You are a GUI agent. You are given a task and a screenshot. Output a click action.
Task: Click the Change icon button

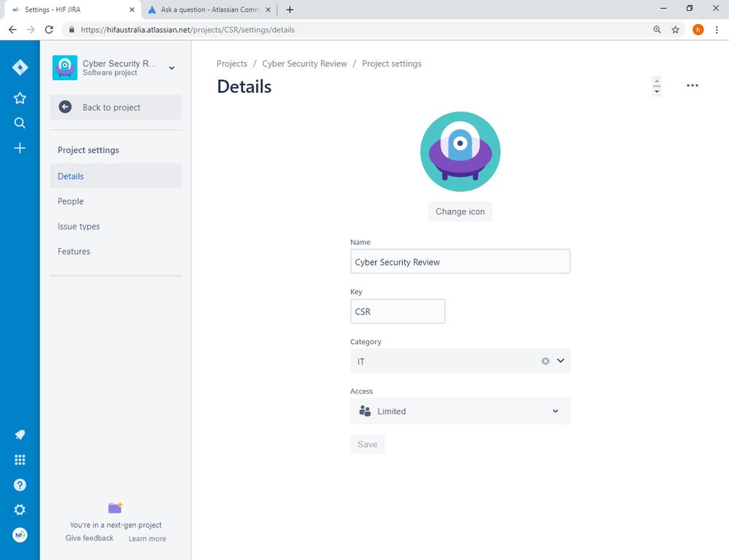point(460,211)
